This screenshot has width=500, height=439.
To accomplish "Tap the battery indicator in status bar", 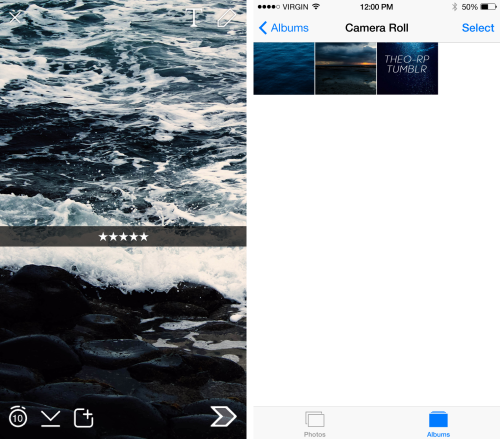I will [489, 7].
